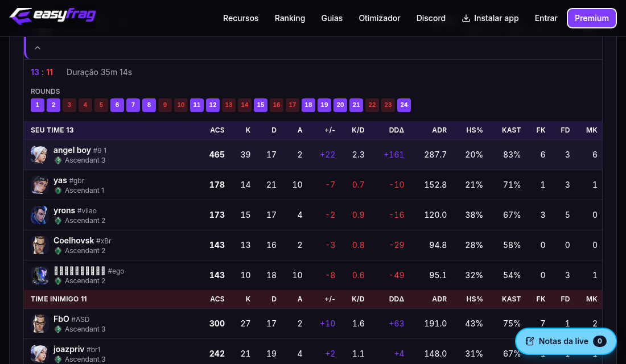The image size is (626, 364).
Task: Click yas's Ascendant 1 rank icon
Action: [58, 191]
